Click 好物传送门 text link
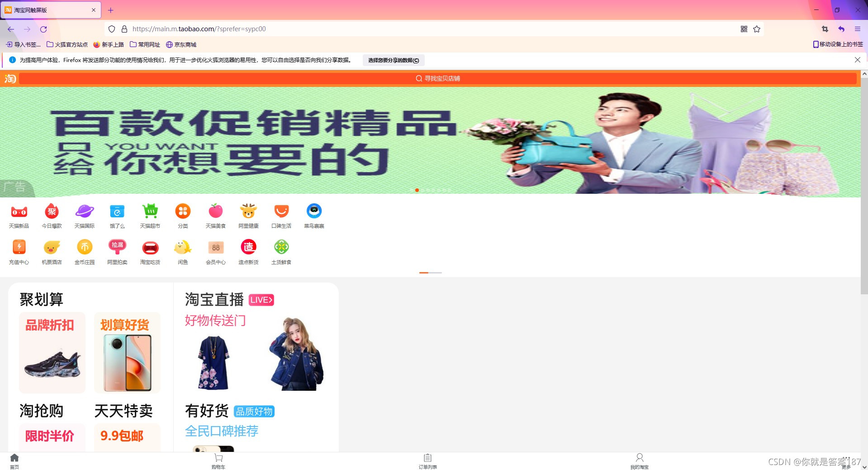This screenshot has height=470, width=868. tap(215, 321)
